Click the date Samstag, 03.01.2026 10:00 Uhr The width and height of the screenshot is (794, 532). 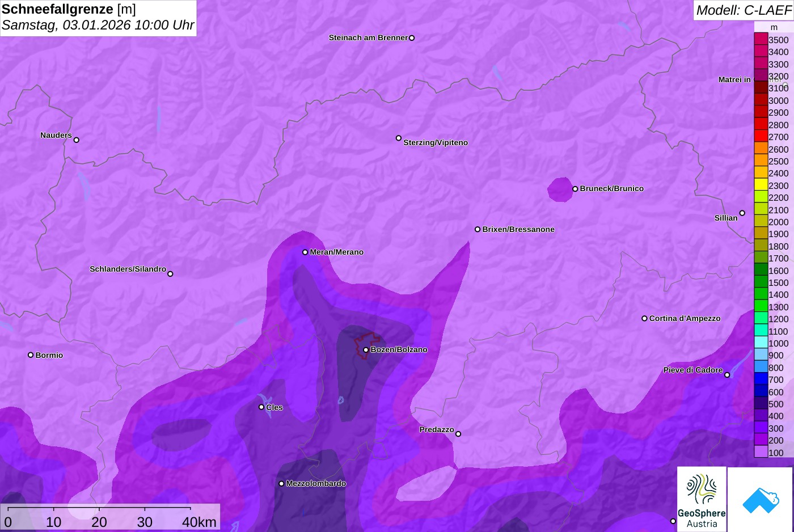[98, 25]
